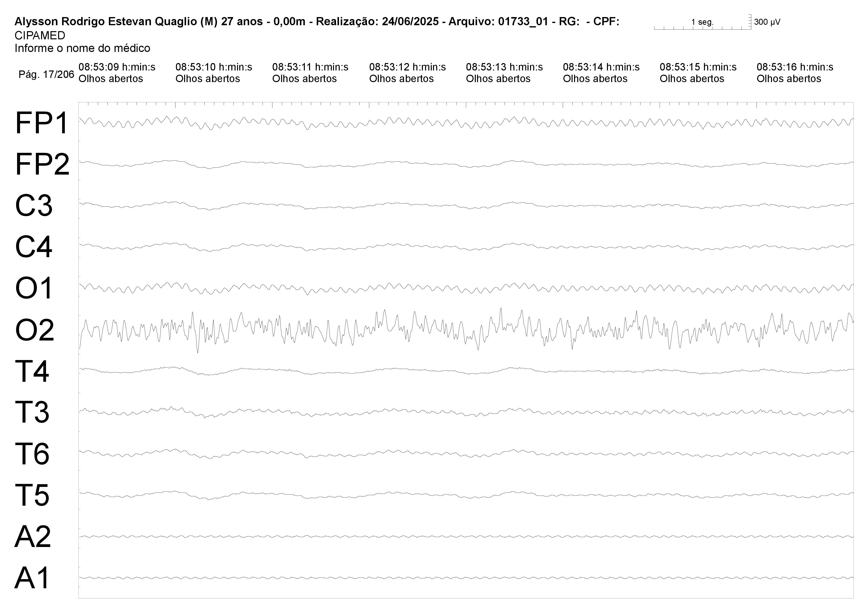Click the 08:53:12 timestamp
Viewport: 868px width, 613px height.
click(408, 67)
